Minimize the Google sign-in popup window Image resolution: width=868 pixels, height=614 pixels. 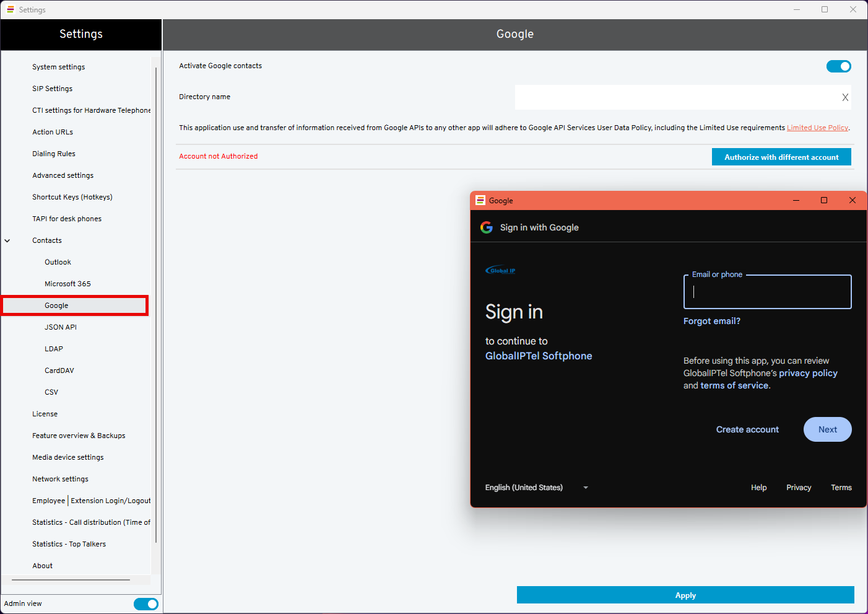click(796, 200)
